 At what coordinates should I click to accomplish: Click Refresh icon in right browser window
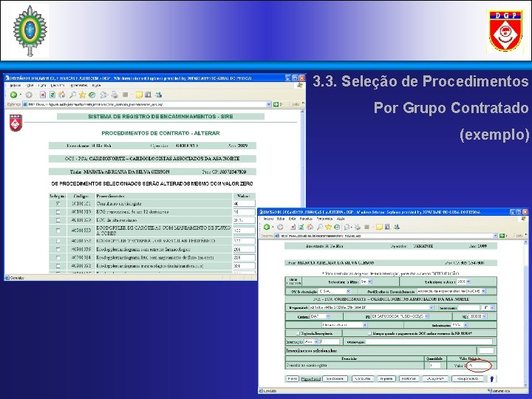[301, 227]
